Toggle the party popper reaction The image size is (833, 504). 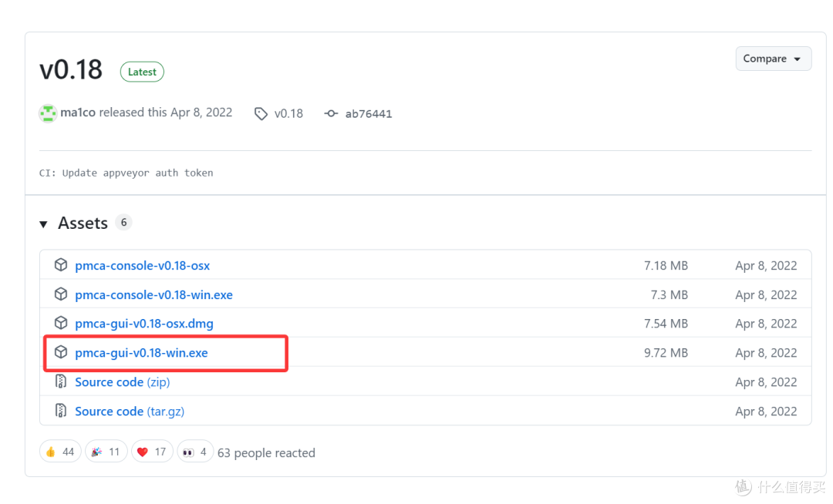(x=106, y=452)
